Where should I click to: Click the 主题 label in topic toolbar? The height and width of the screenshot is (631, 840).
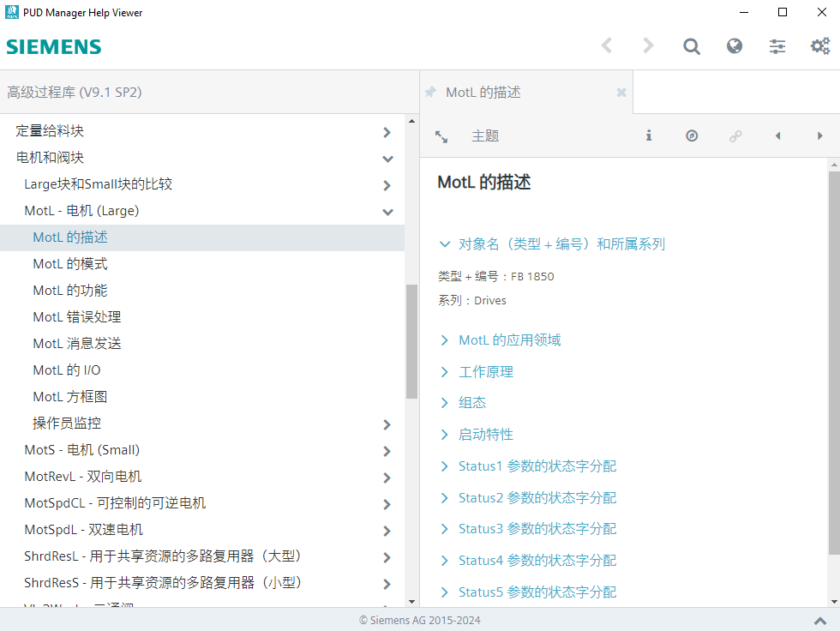pyautogui.click(x=485, y=136)
